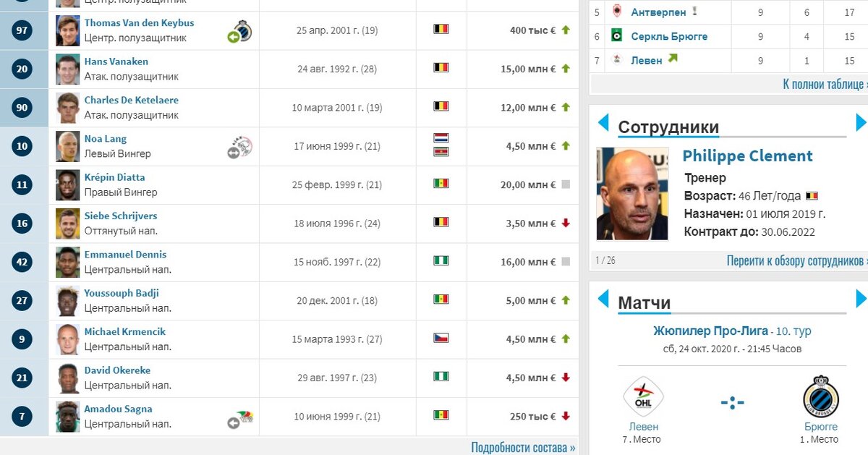Show next match with right arrow
The height and width of the screenshot is (455, 868).
pos(861,298)
